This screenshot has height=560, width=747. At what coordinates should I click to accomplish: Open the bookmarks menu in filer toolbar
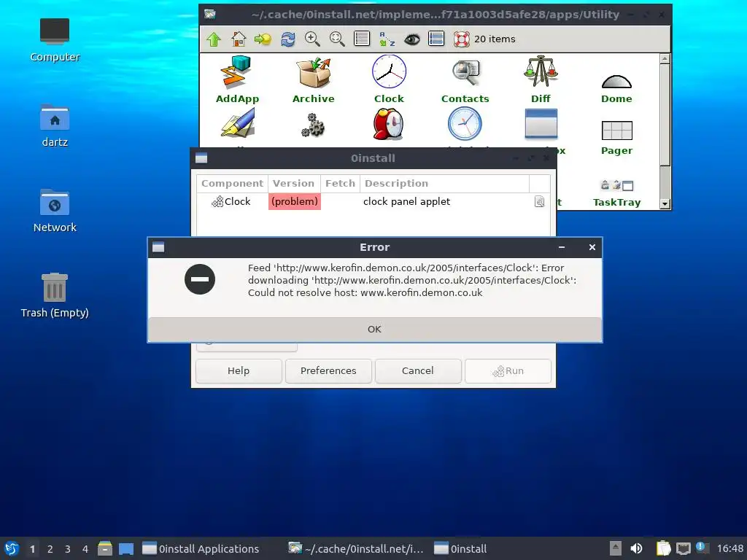263,39
